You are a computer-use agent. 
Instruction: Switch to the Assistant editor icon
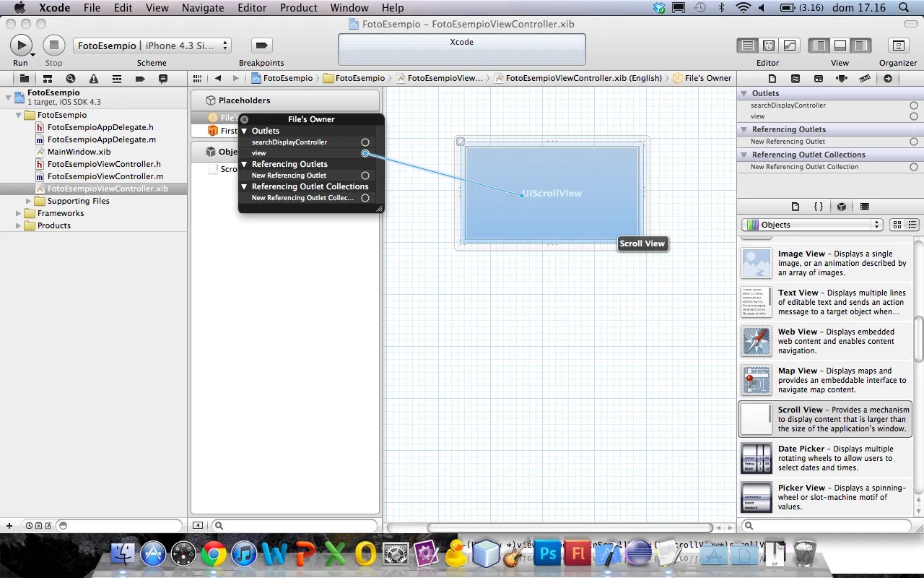pos(769,46)
